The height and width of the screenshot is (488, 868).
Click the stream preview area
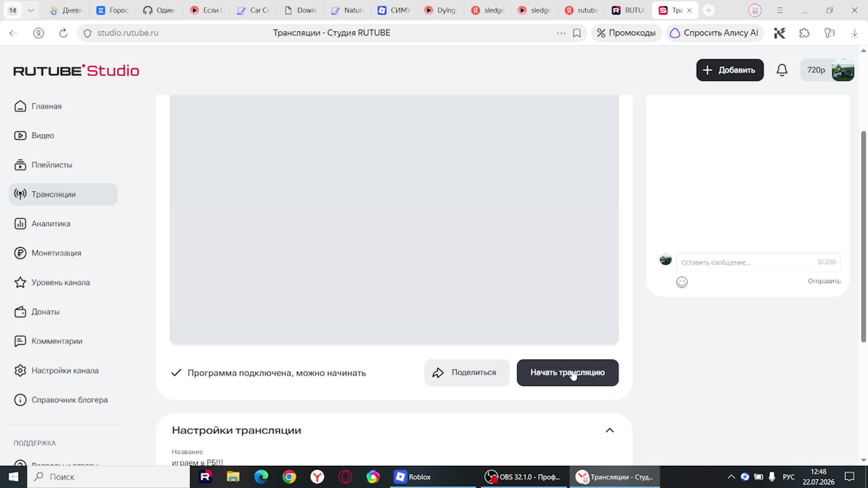pos(394,220)
